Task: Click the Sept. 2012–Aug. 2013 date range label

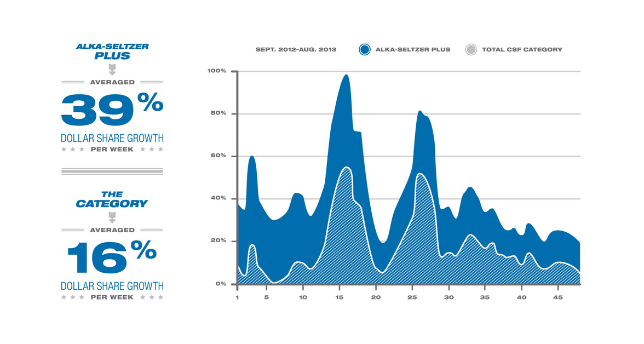Action: 296,49
